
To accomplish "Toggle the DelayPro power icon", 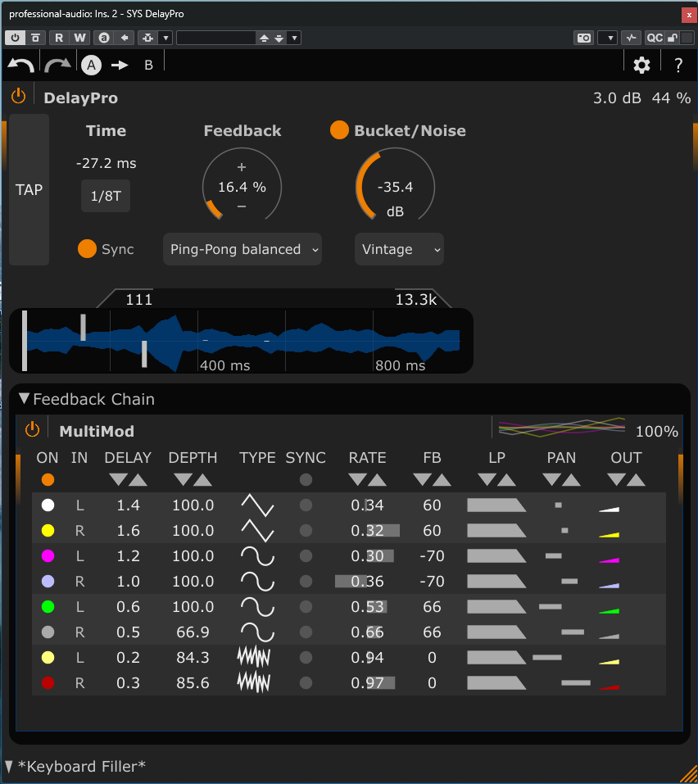I will [19, 97].
